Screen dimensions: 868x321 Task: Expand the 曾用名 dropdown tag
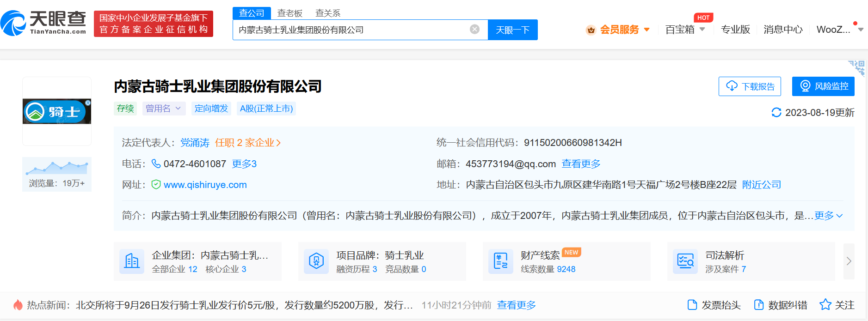164,109
